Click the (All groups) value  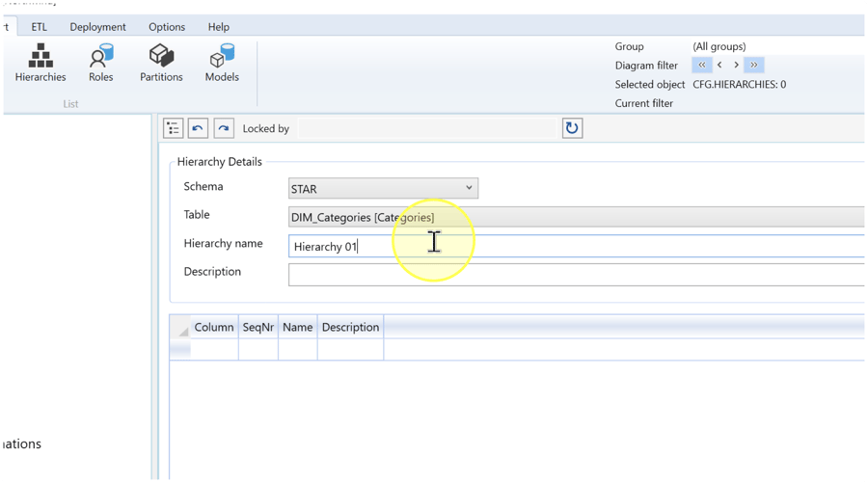pos(719,46)
